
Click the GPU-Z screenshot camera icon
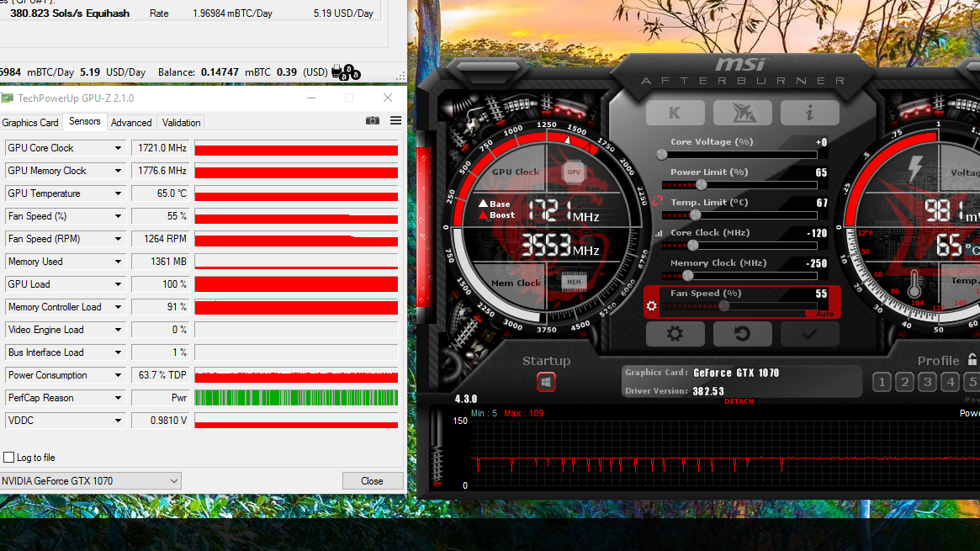373,120
